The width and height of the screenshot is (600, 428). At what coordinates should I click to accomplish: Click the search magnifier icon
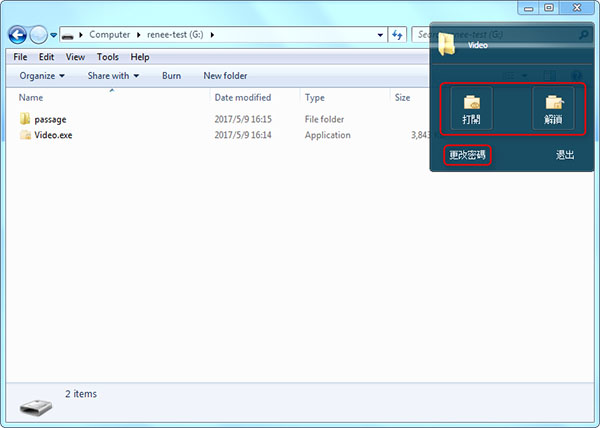tap(581, 34)
